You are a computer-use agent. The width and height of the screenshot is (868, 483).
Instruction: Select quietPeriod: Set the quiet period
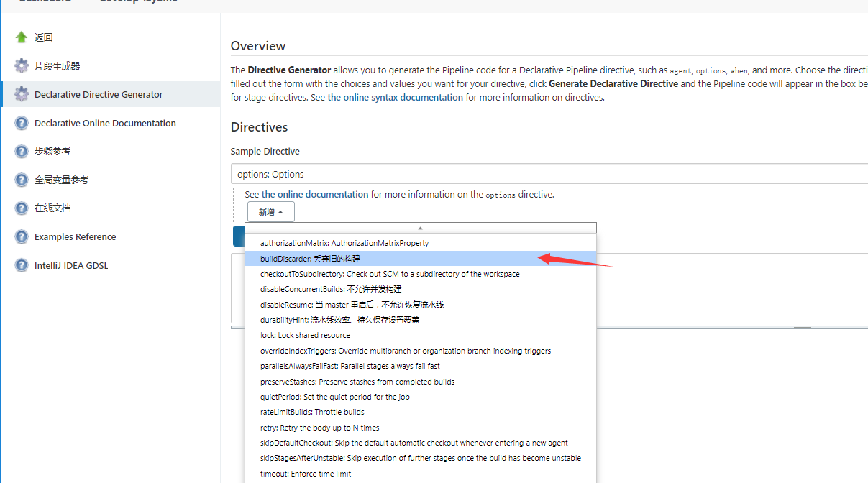click(x=421, y=397)
